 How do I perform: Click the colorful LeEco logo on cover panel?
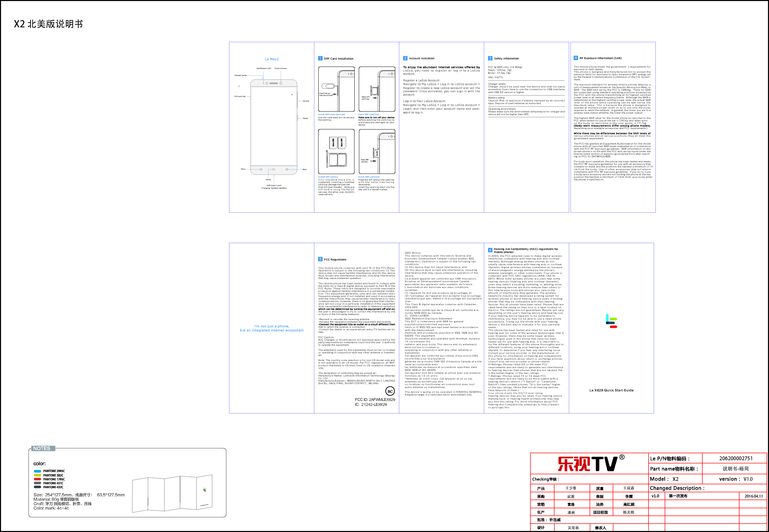tap(611, 321)
